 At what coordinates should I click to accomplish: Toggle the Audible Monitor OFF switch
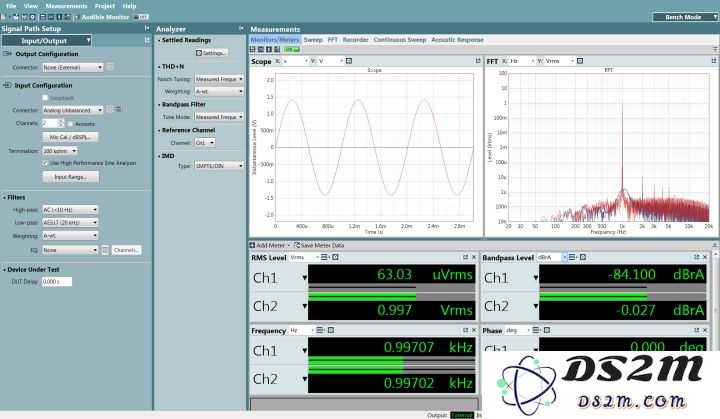click(141, 17)
